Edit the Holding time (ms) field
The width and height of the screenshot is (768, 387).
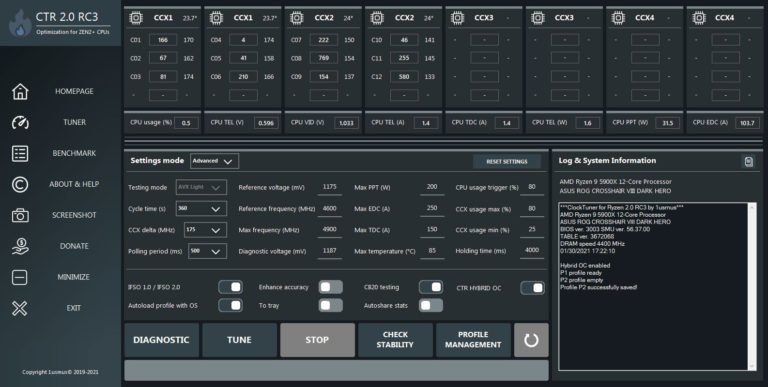click(x=532, y=251)
